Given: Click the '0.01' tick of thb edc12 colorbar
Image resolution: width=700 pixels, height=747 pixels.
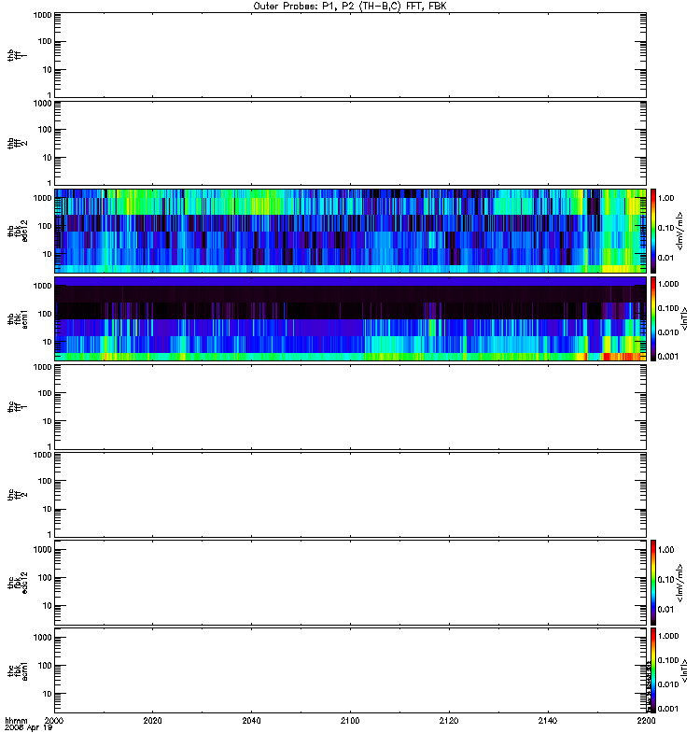Looking at the screenshot, I should click(x=665, y=258).
